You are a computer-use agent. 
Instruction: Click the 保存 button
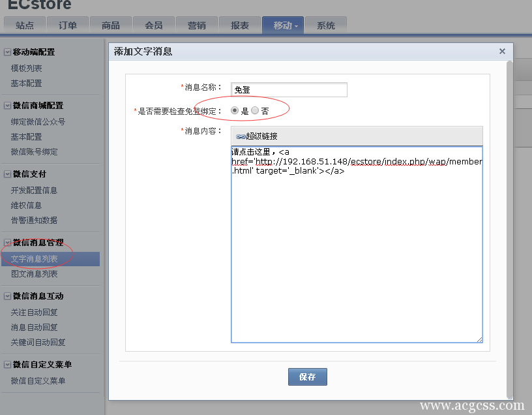point(307,377)
